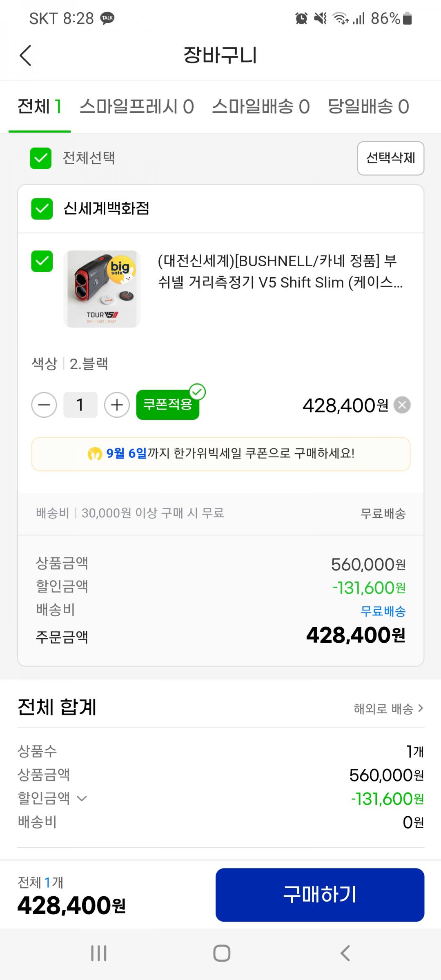Tap the blue 구매하기 purchase button
The width and height of the screenshot is (441, 980).
[320, 895]
